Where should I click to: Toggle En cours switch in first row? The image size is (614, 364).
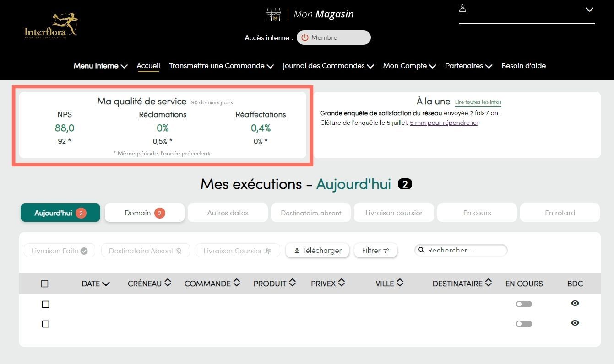524,304
